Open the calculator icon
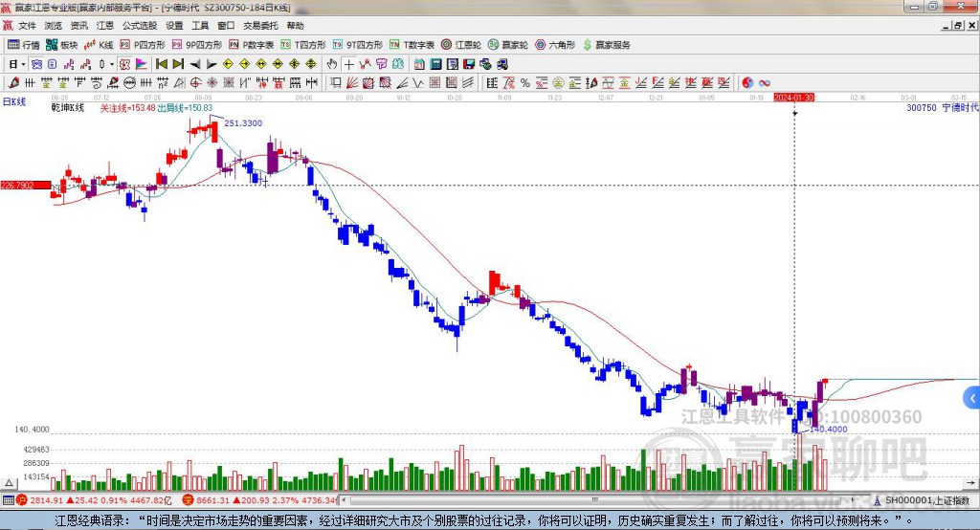 tap(435, 64)
